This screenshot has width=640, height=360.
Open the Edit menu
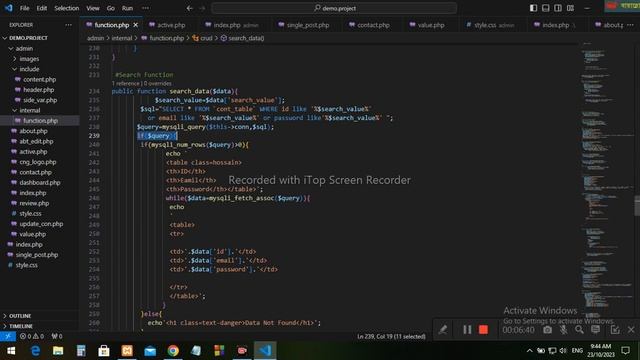42,8
